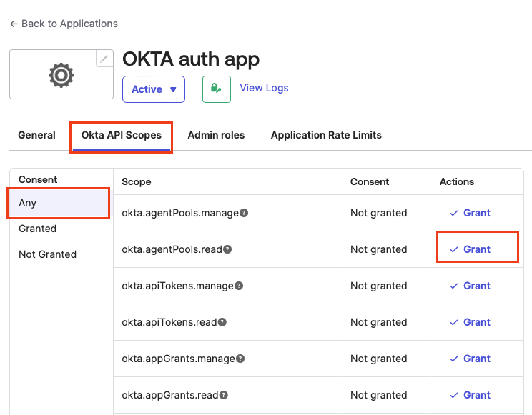The image size is (532, 415).
Task: Open the View Logs link
Action: coord(264,88)
